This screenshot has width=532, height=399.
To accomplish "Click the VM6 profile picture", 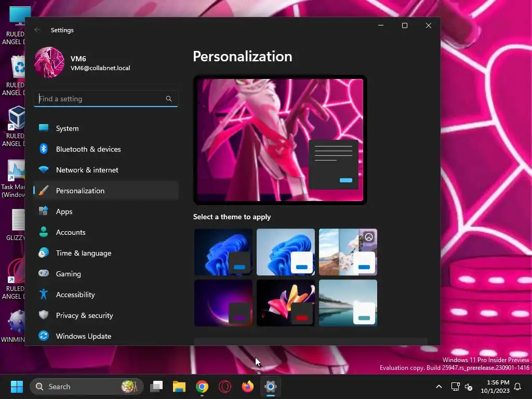I will [49, 62].
